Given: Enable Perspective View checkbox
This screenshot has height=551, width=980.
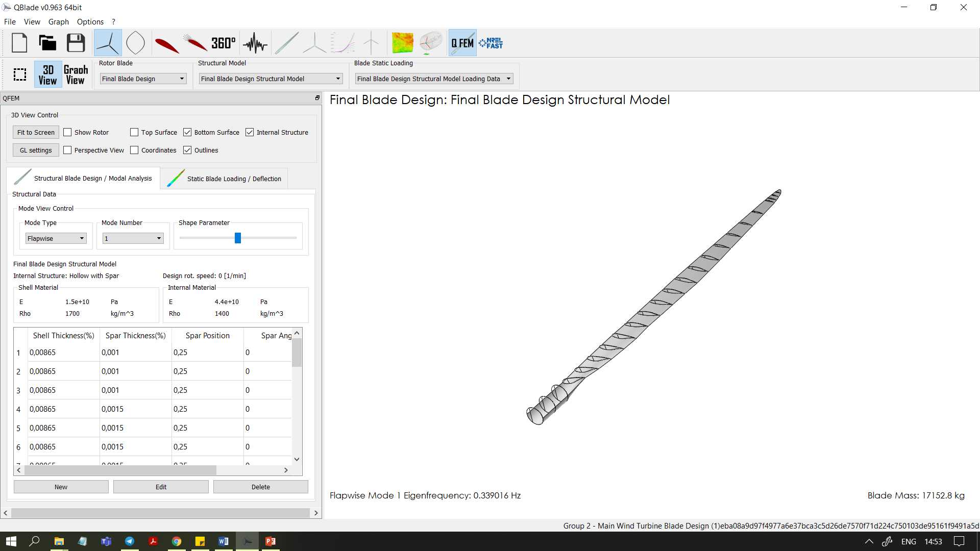Looking at the screenshot, I should click(67, 150).
